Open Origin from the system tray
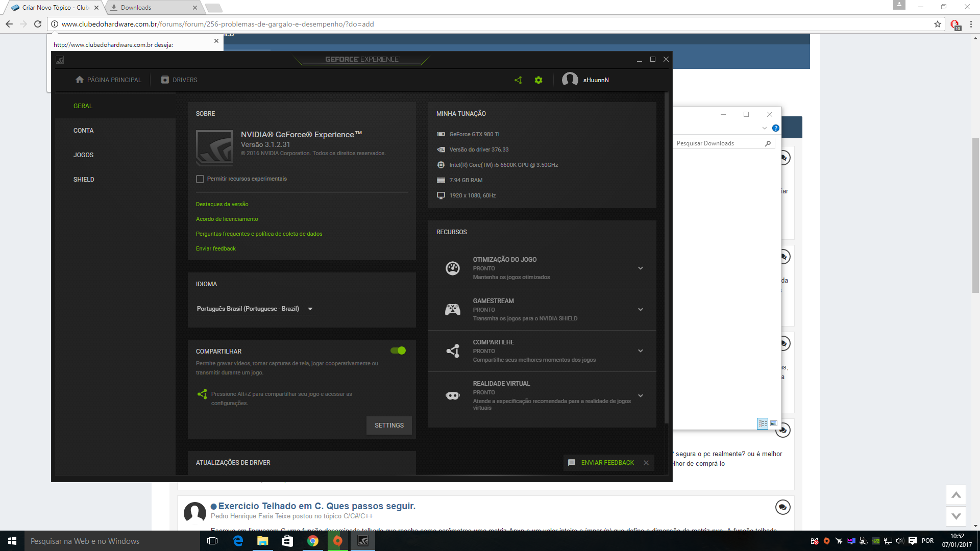 tap(827, 541)
